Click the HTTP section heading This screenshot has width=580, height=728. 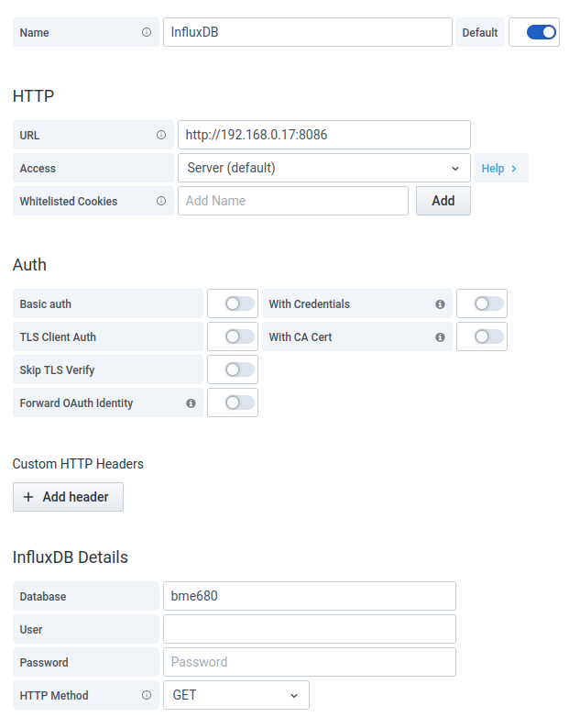point(33,96)
